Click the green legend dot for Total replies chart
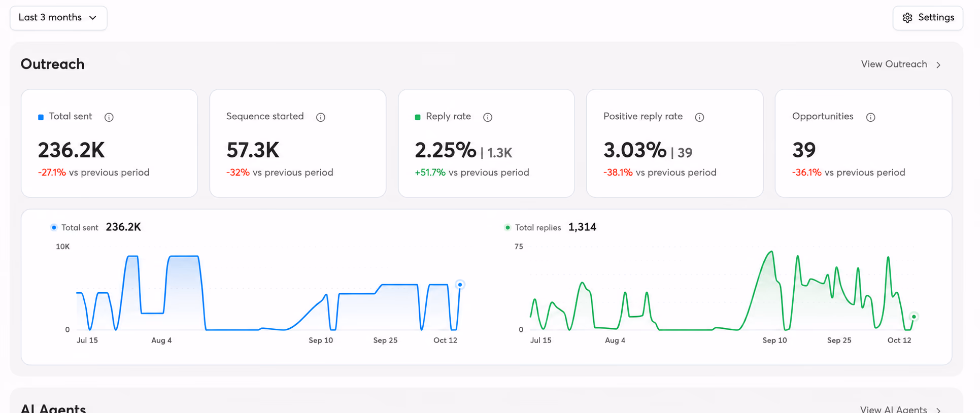The height and width of the screenshot is (413, 980). pyautogui.click(x=508, y=227)
